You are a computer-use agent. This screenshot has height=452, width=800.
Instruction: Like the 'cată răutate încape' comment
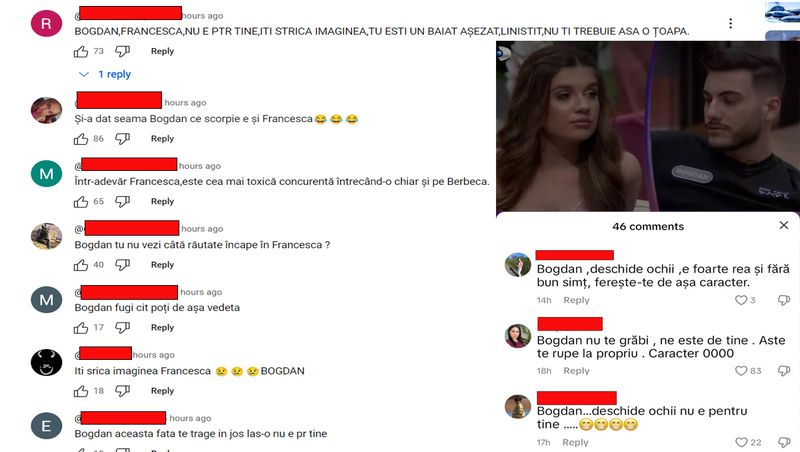point(81,265)
